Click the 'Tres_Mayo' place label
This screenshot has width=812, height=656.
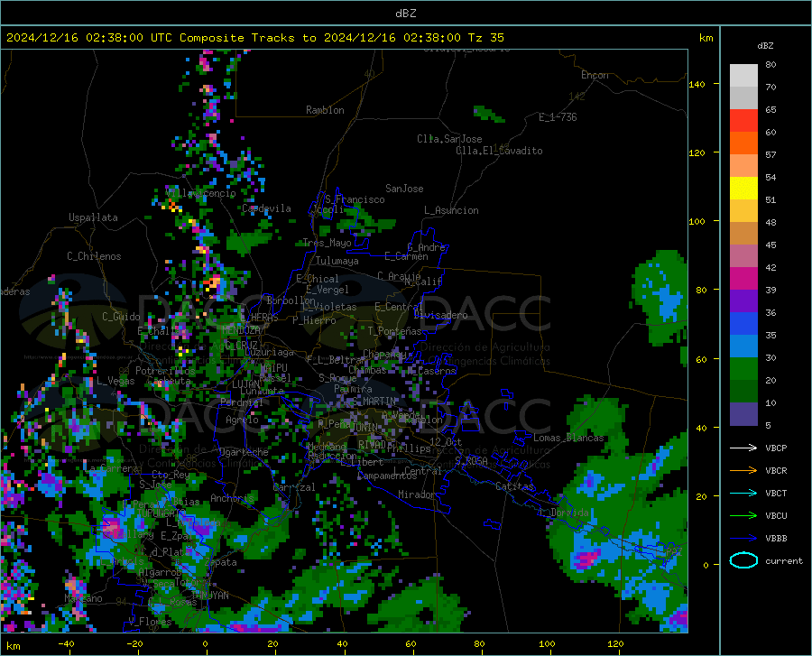[327, 243]
